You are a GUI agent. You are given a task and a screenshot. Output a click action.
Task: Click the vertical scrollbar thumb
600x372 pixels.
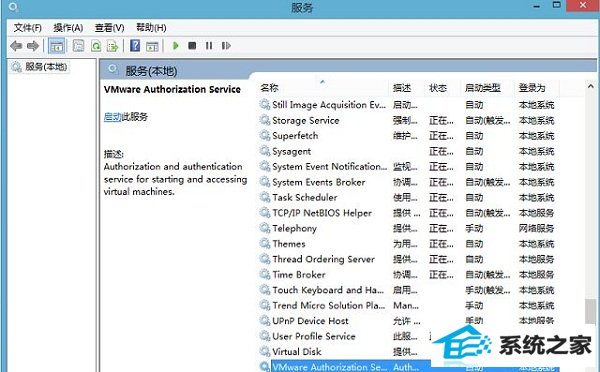[590, 311]
